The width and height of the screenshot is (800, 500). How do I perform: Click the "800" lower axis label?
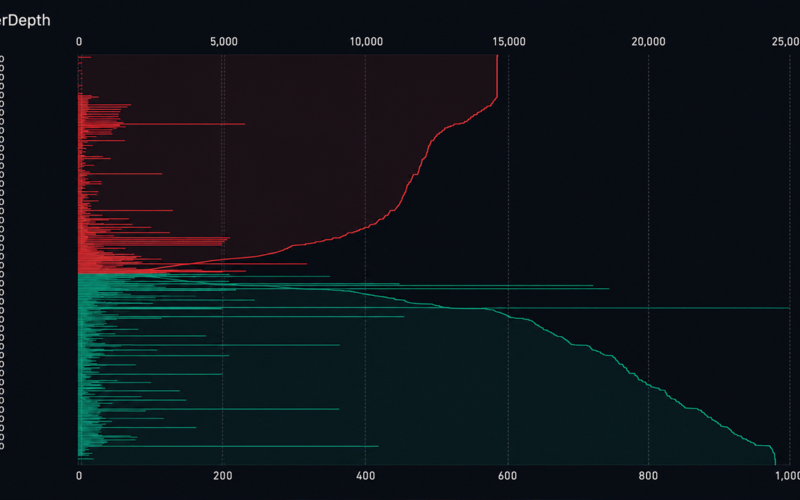point(648,476)
